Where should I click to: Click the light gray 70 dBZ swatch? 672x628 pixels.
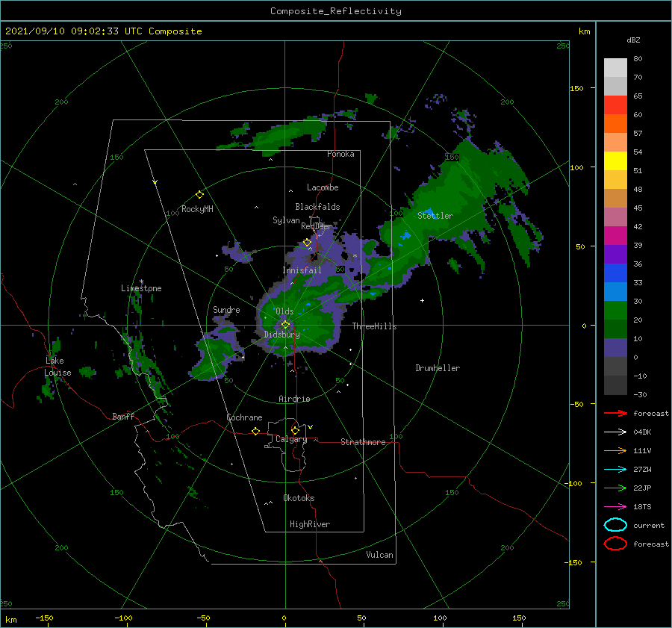coord(615,68)
